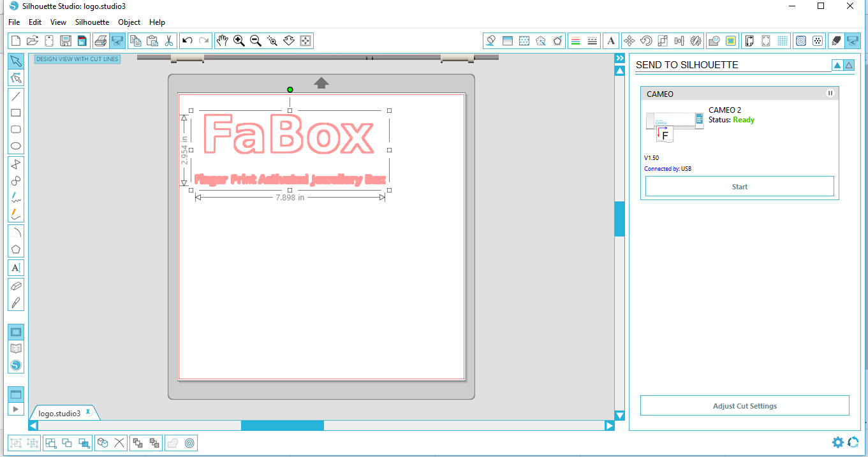Open the Silhouette menu
Screen dimensions: 868x457
[92, 22]
